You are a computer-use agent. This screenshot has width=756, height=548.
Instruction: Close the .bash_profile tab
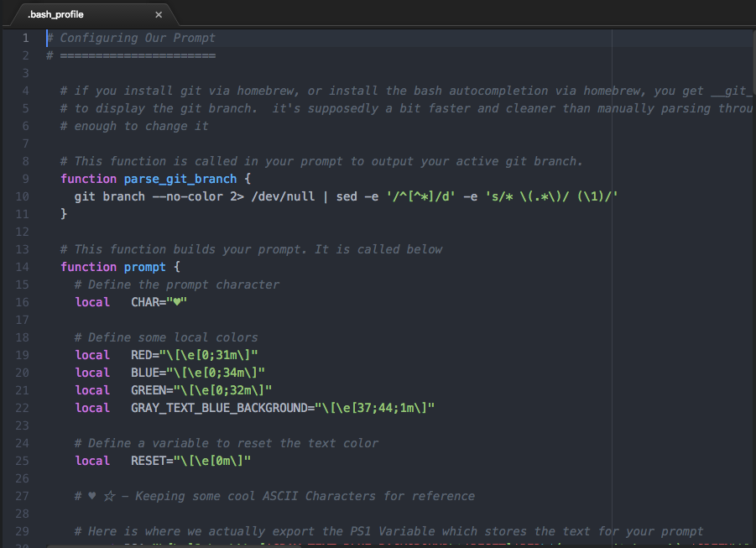coord(159,13)
